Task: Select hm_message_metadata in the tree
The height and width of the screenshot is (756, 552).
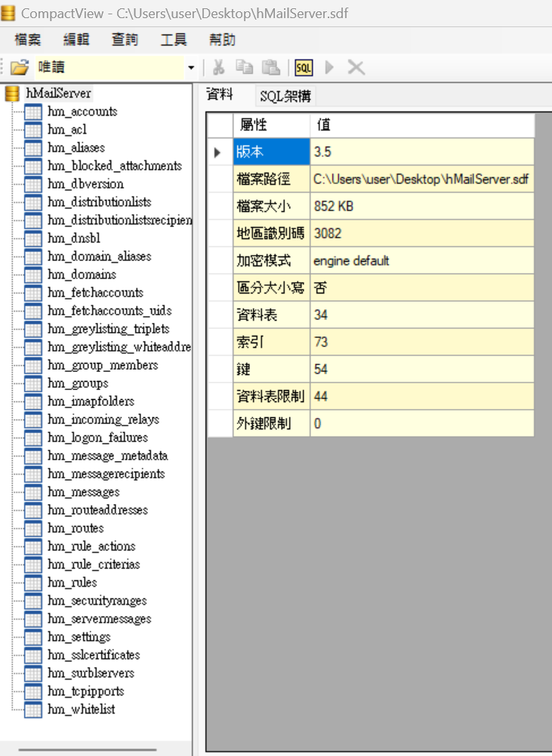Action: (x=107, y=455)
